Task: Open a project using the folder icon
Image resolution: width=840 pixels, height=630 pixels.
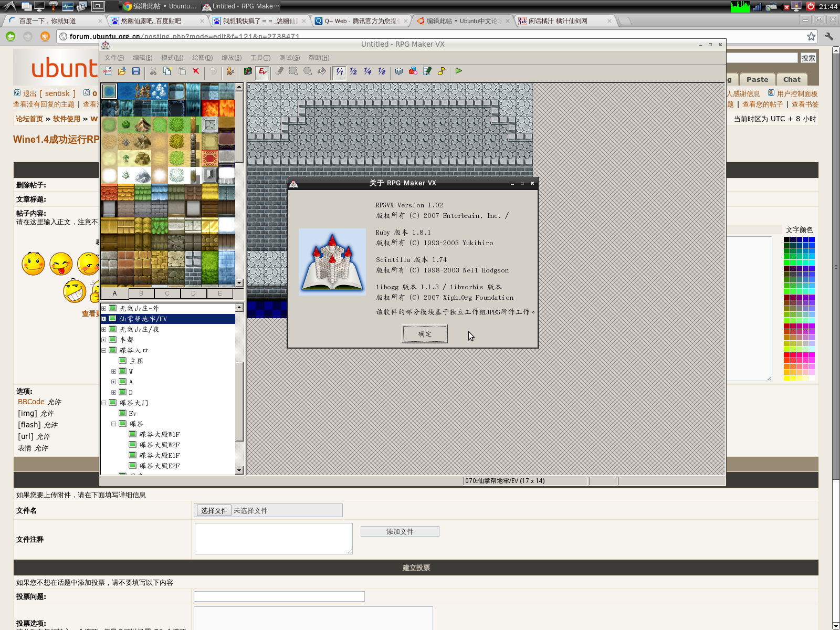Action: (122, 71)
